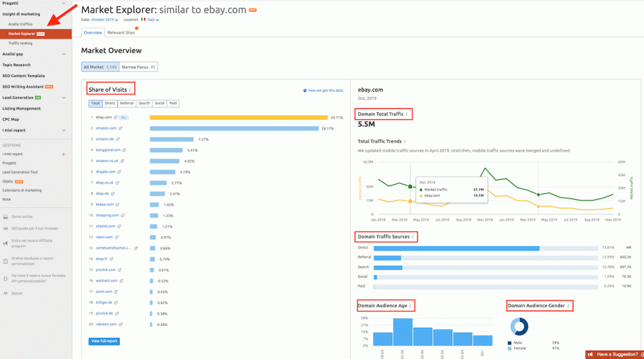
Task: Open external link icon next to banggood.com
Action: tap(124, 150)
